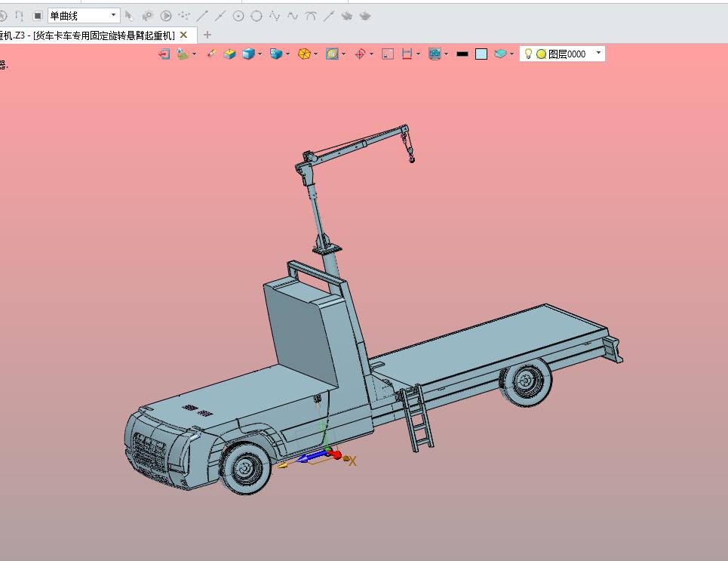Image resolution: width=728 pixels, height=561 pixels.
Task: Toggle the lightbulb layer visibility icon
Action: pos(528,54)
